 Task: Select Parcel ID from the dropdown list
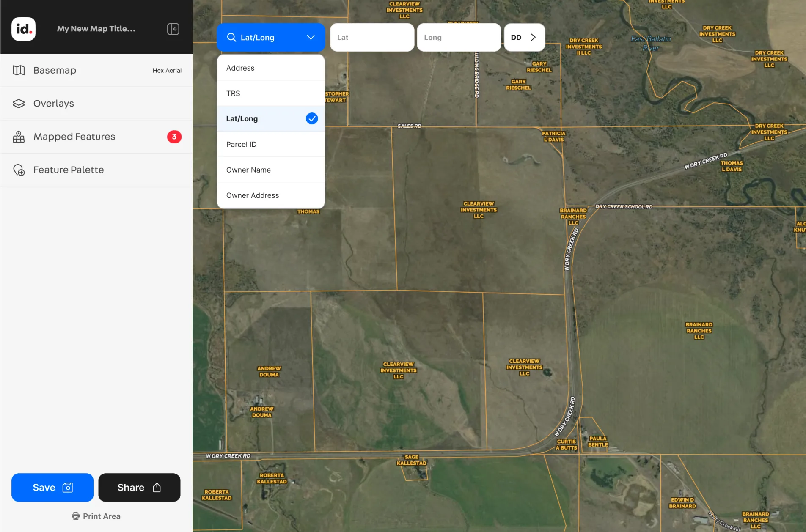pyautogui.click(x=241, y=144)
